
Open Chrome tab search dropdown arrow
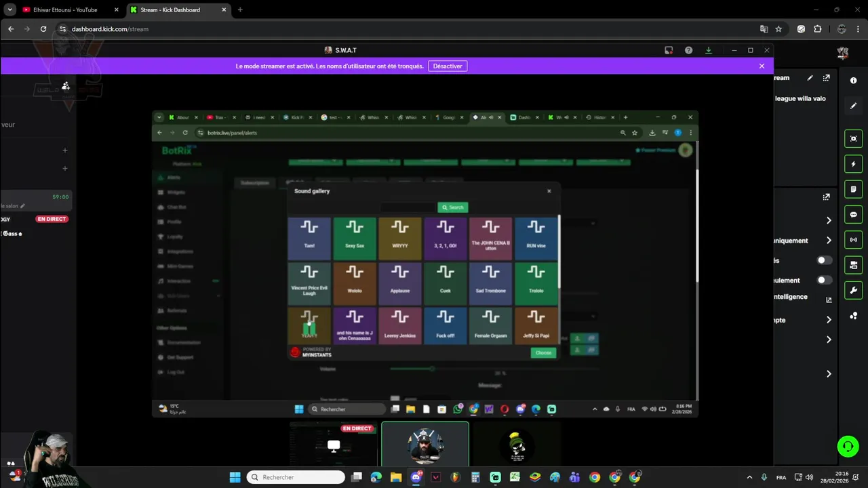10,9
